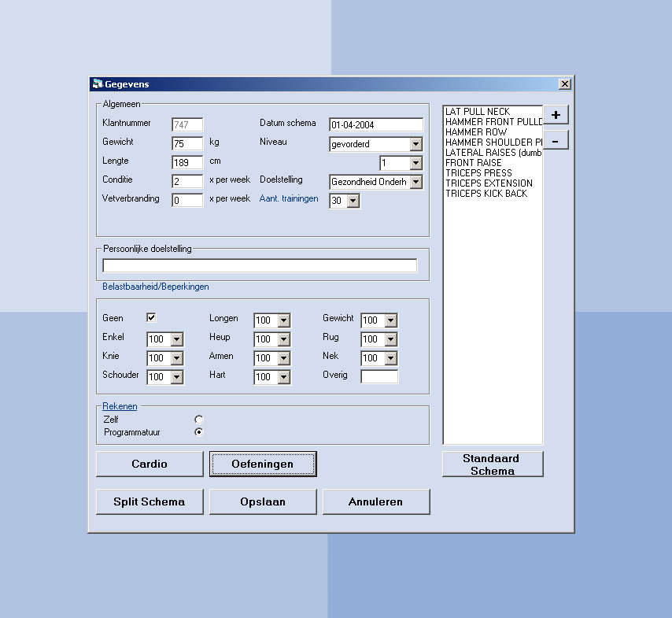
Task: Close the Gegevens dialog window
Action: point(564,84)
